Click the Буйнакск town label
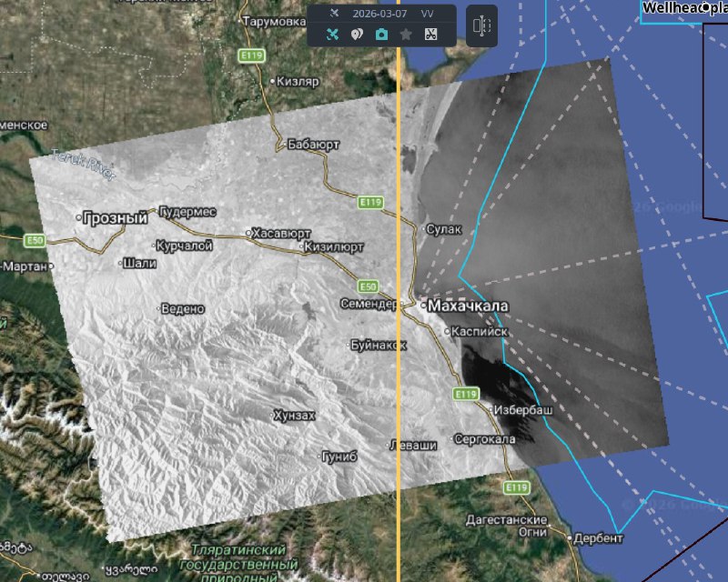Screen dimensions: 728x582 pos(378,345)
